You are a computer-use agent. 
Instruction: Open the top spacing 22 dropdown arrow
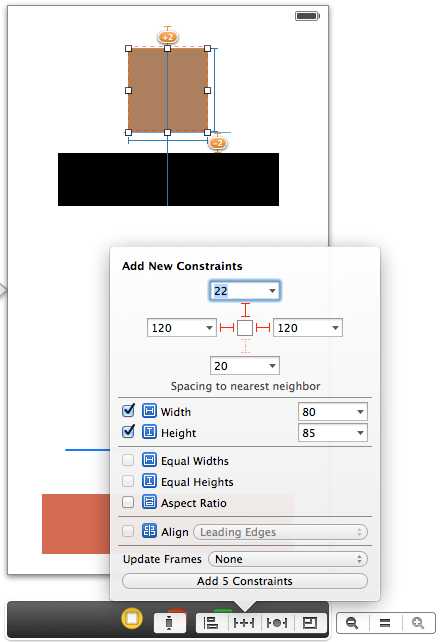tap(272, 291)
